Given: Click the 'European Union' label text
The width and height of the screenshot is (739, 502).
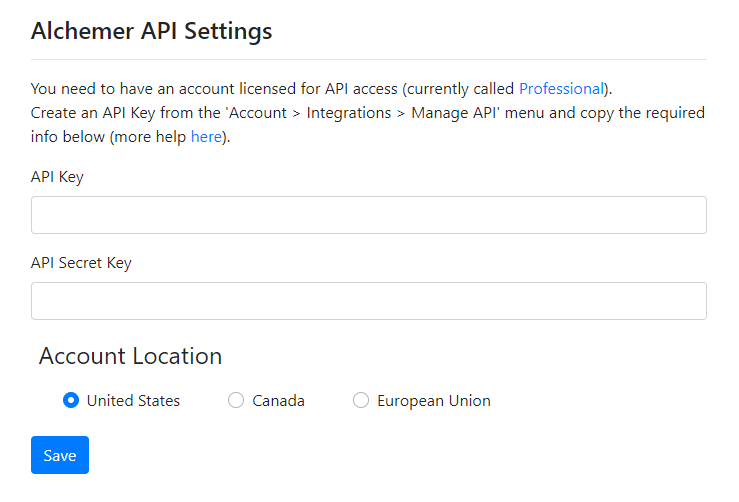Looking at the screenshot, I should click(434, 401).
